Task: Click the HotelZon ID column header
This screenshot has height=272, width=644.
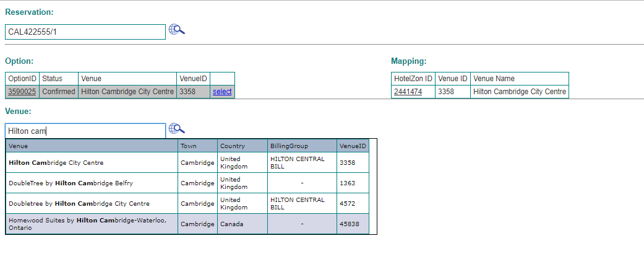Action: [413, 79]
